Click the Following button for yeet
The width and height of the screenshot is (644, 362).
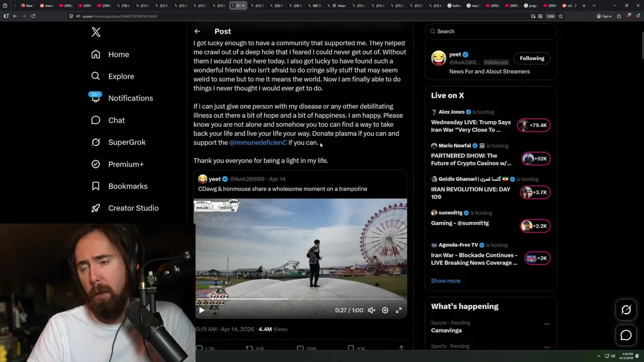point(532,58)
